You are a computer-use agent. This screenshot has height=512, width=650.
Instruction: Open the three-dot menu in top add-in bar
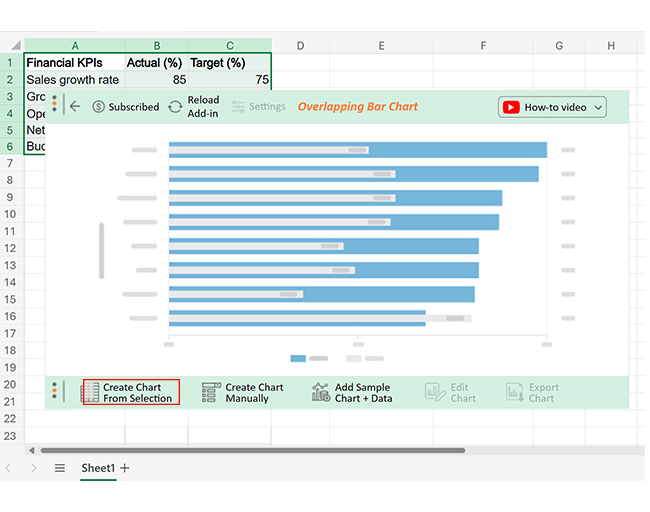click(54, 103)
